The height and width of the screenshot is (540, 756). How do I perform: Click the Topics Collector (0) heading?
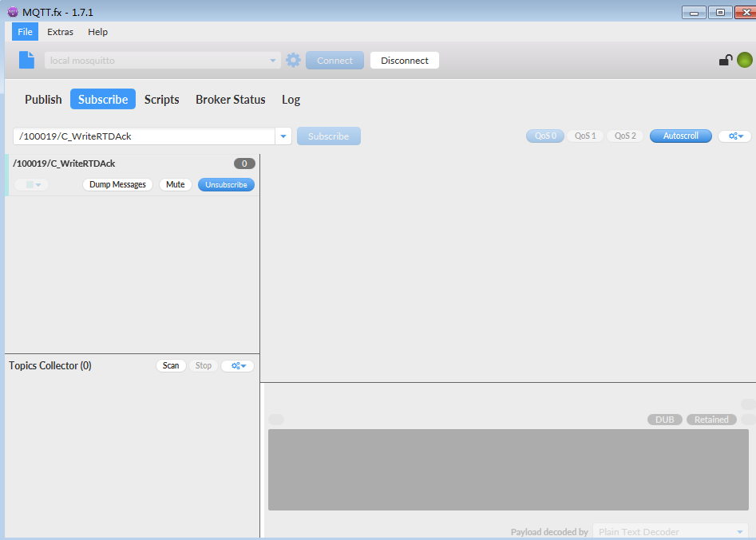point(50,365)
